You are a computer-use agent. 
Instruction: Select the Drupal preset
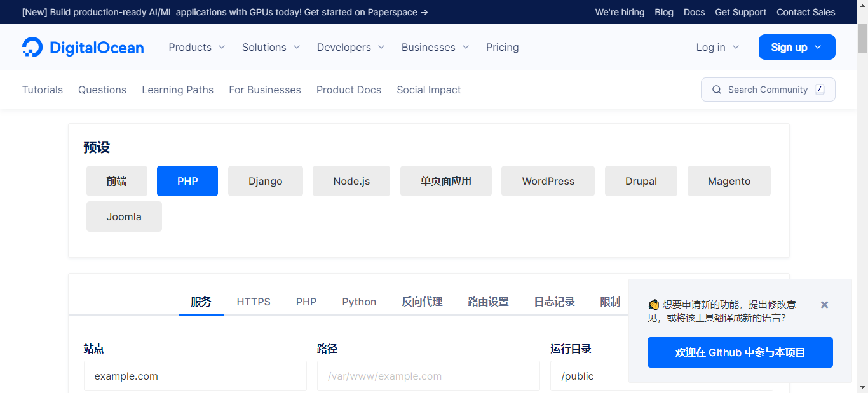[x=641, y=181]
